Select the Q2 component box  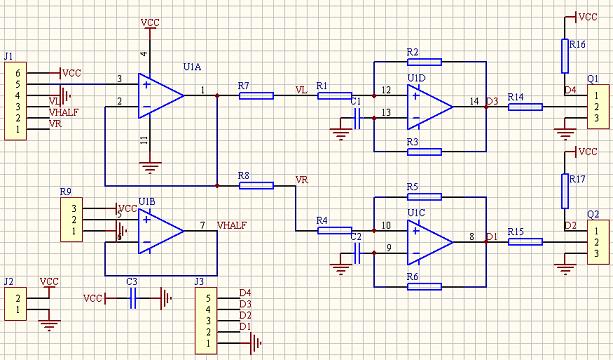click(598, 242)
